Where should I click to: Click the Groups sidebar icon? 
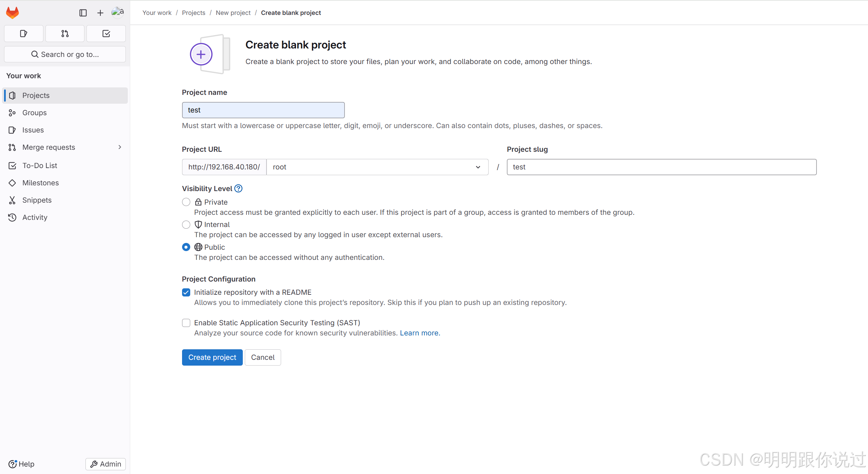pos(13,113)
